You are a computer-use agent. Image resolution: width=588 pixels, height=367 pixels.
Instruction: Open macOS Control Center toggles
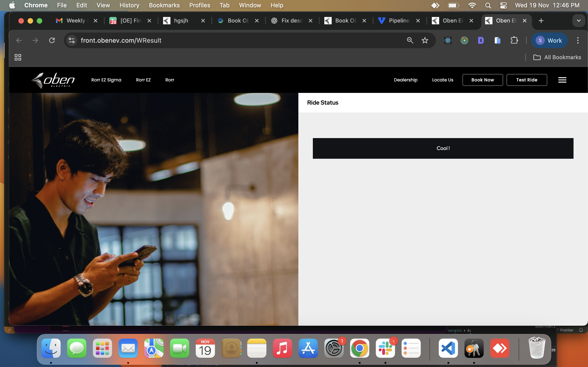coord(503,5)
